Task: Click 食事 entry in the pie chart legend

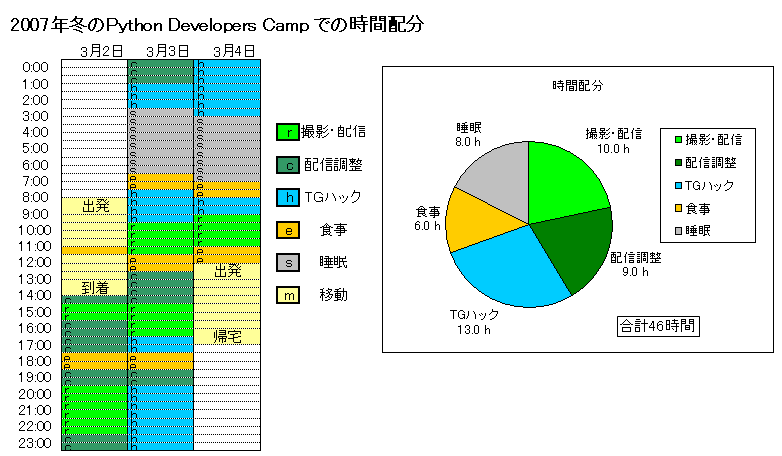Action: 692,209
